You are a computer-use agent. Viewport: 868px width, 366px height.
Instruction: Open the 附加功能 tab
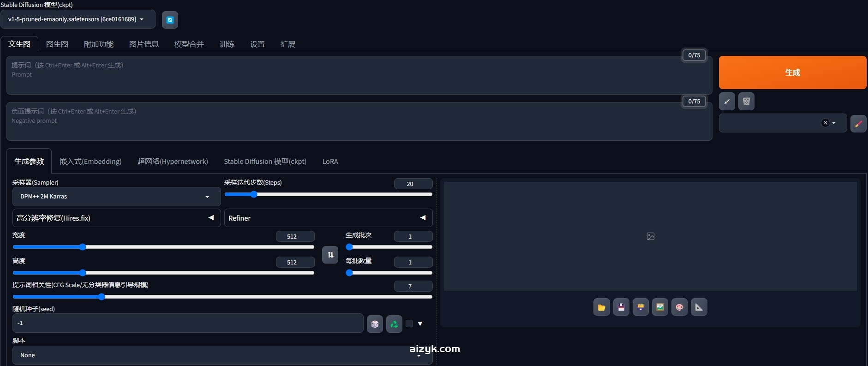click(x=99, y=44)
